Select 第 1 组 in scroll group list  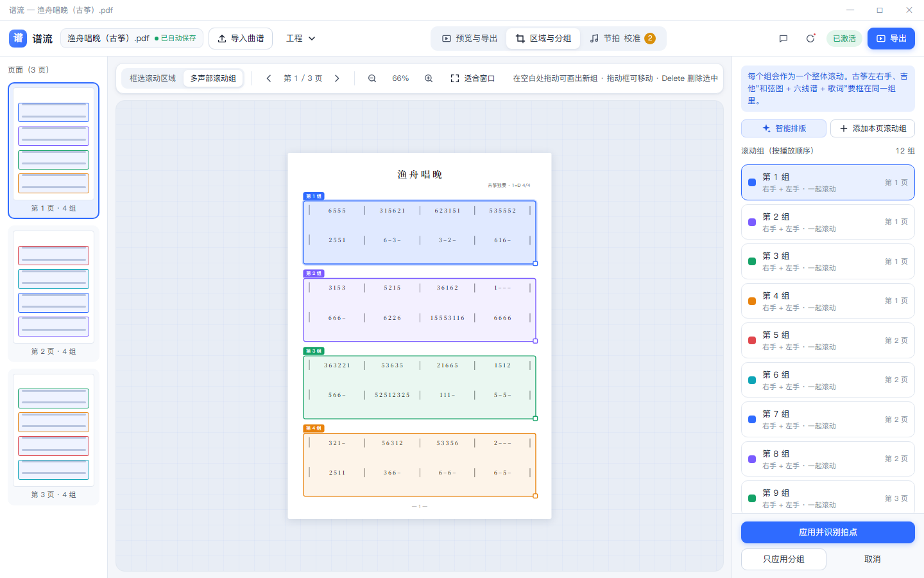(828, 182)
